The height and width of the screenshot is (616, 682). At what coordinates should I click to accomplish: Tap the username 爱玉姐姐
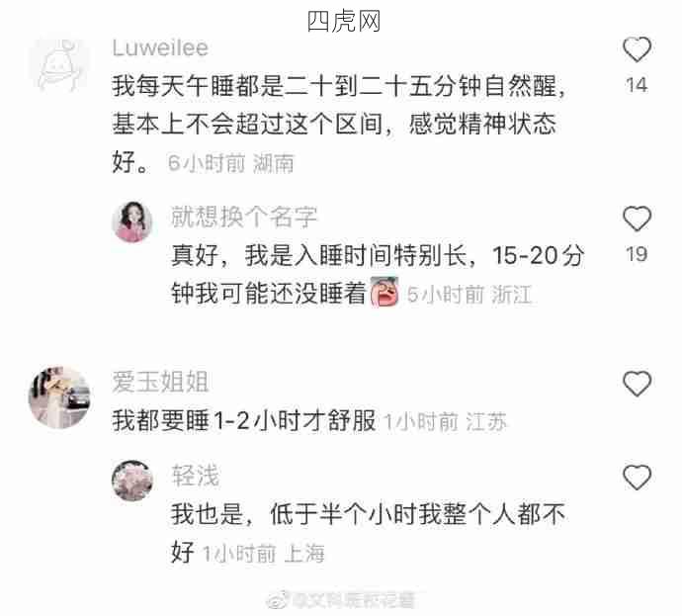tap(160, 382)
